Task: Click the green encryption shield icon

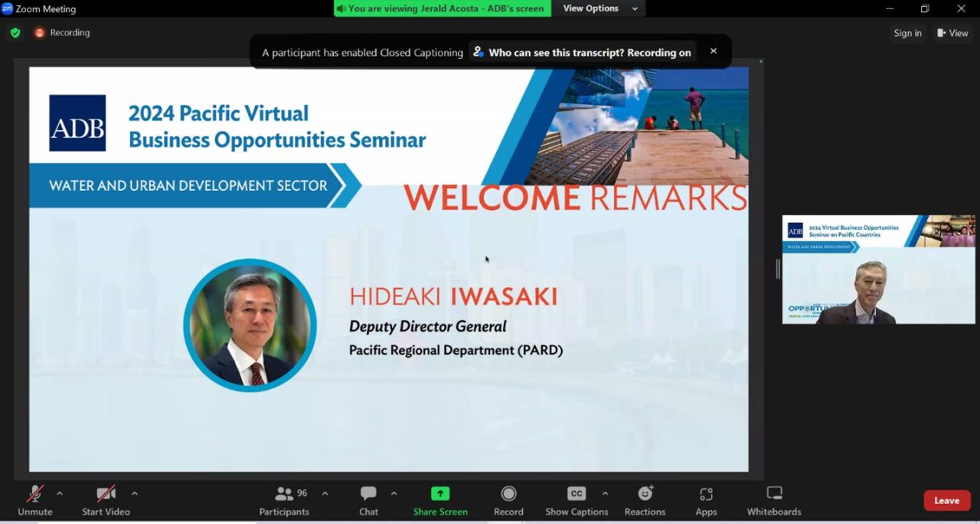Action: click(15, 33)
